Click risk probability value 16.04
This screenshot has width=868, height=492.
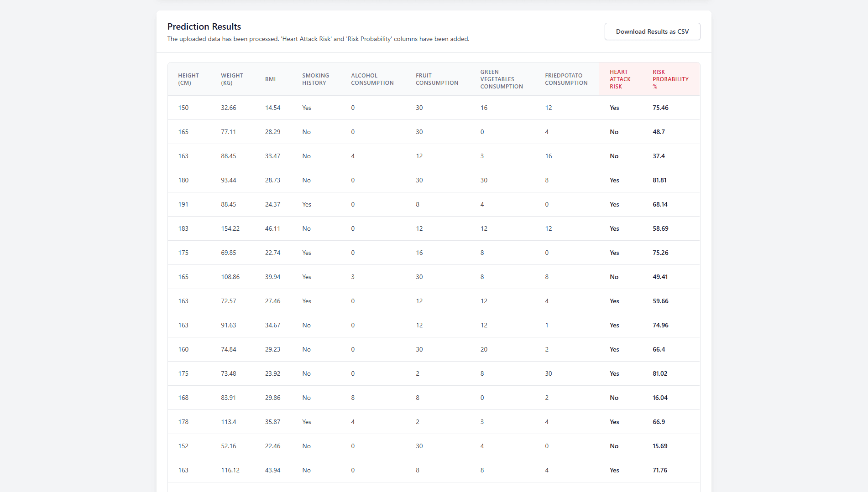tap(660, 398)
